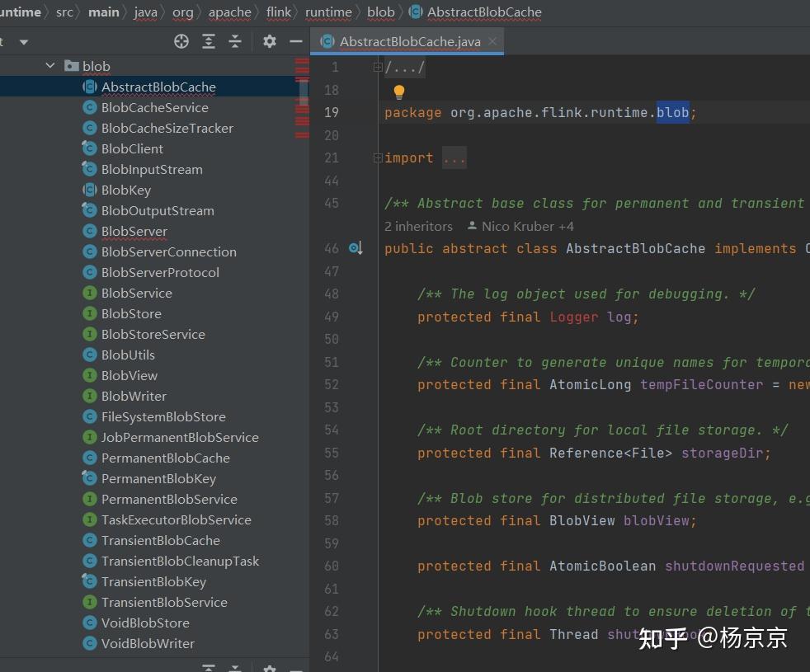Select the BlobStore interface in tree
The height and width of the screenshot is (672, 810).
coord(131,313)
